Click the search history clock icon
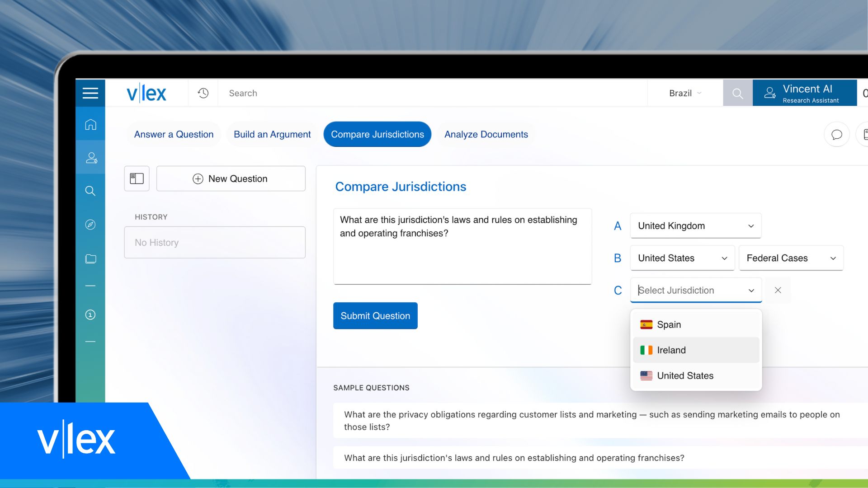The height and width of the screenshot is (488, 868). point(203,93)
